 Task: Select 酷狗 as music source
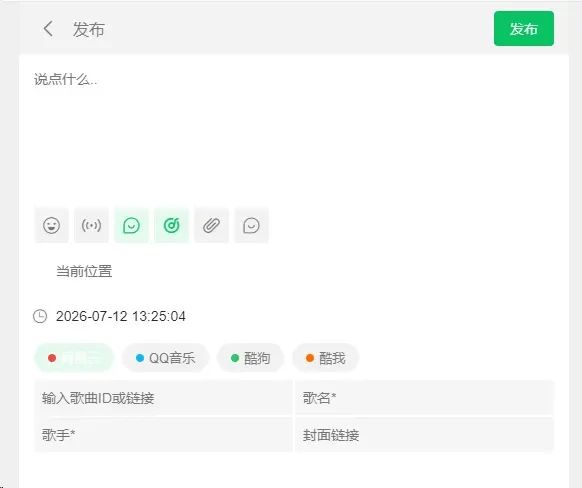pyautogui.click(x=251, y=358)
